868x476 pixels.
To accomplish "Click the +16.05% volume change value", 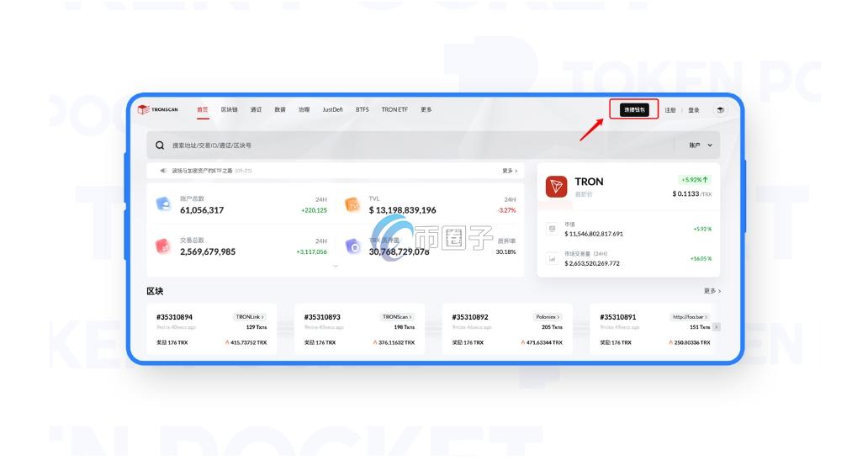I will (701, 258).
